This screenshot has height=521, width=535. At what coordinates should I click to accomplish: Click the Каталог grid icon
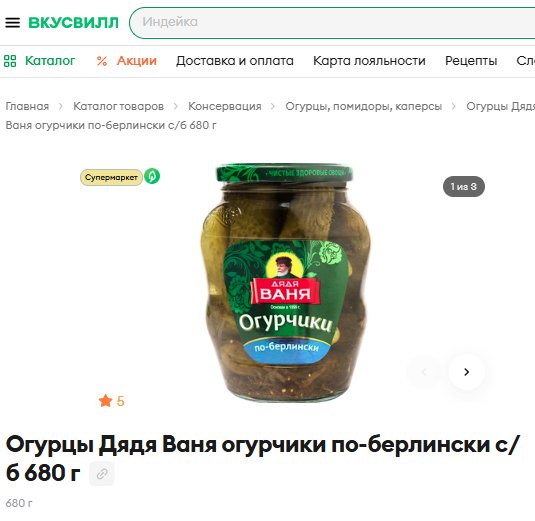click(10, 61)
